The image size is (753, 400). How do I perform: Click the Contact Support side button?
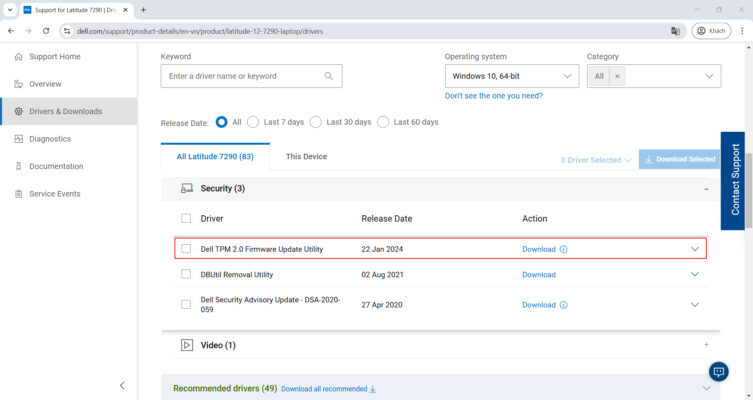coord(733,181)
